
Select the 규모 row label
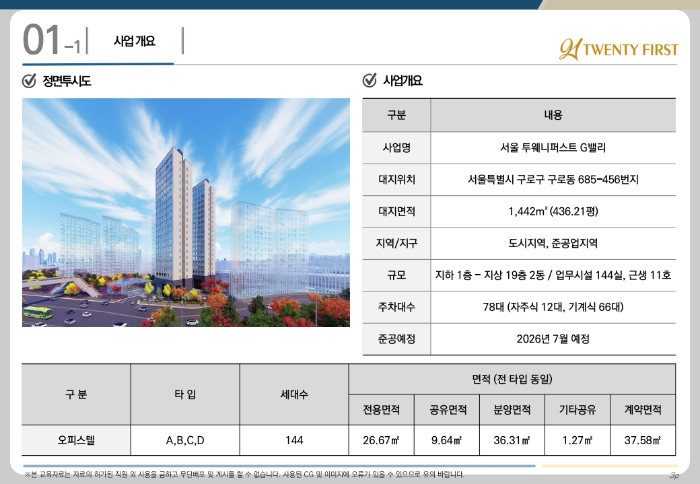point(396,275)
